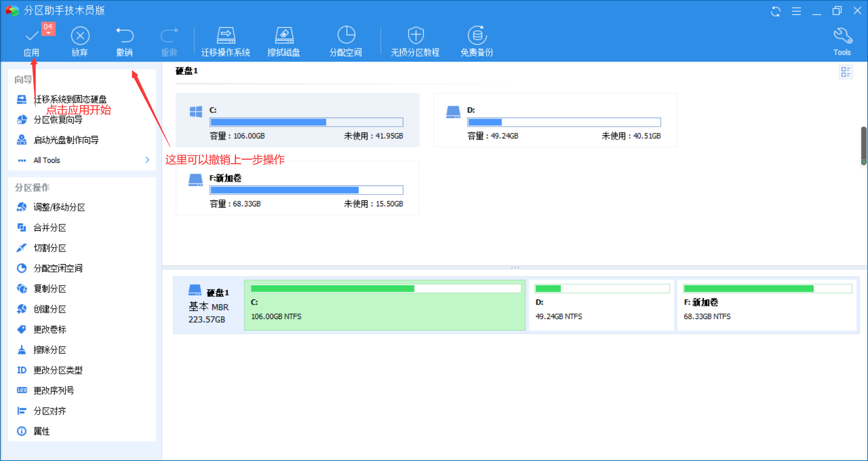Click the drive icon next to F:新加卷
This screenshot has width=868, height=461.
coord(195,180)
